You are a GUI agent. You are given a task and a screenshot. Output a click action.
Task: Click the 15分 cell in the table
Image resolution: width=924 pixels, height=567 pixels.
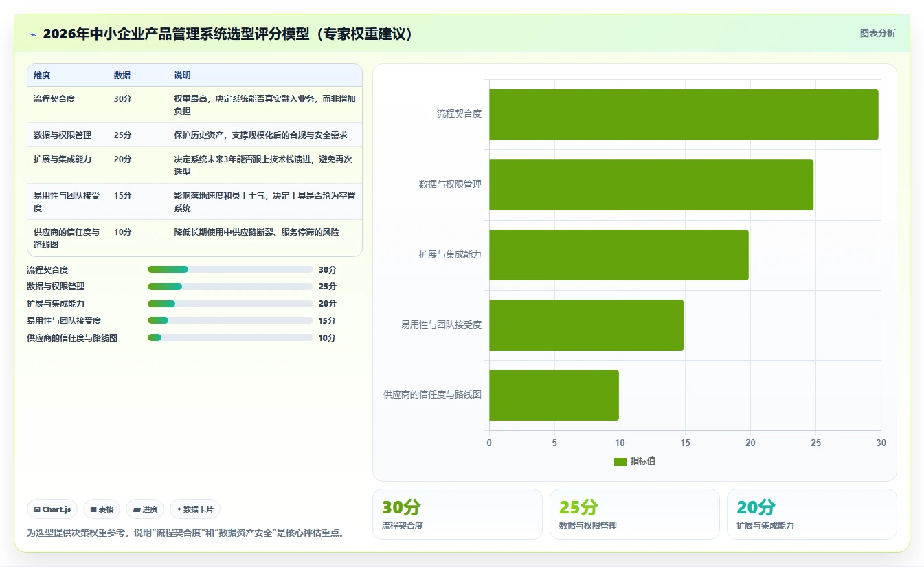(x=123, y=196)
